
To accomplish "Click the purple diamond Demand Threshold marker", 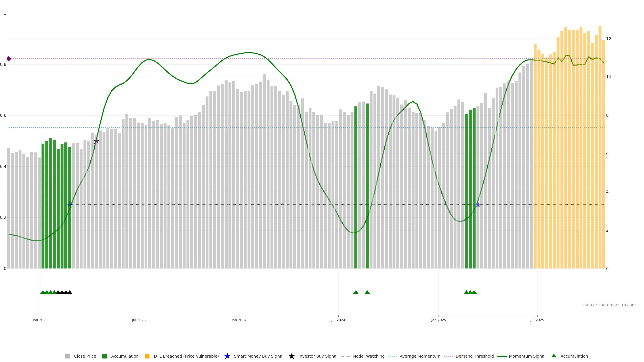I will pyautogui.click(x=9, y=59).
